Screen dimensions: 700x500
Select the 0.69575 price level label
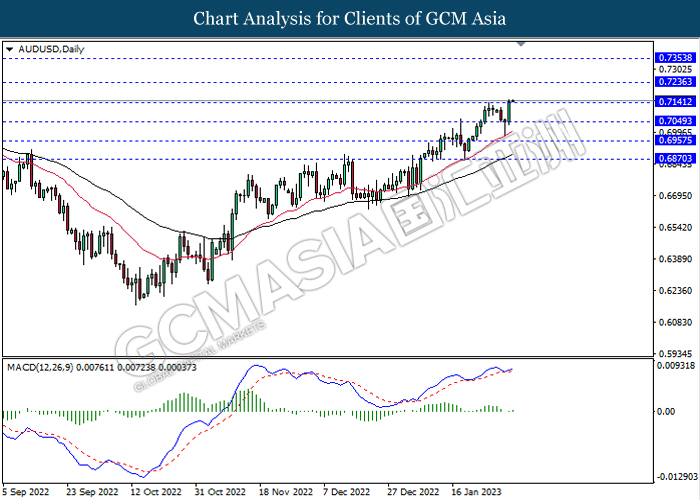pyautogui.click(x=675, y=140)
